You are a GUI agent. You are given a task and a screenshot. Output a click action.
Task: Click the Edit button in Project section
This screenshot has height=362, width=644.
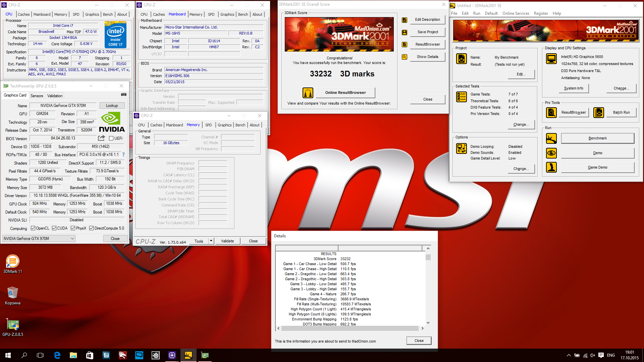pyautogui.click(x=521, y=74)
